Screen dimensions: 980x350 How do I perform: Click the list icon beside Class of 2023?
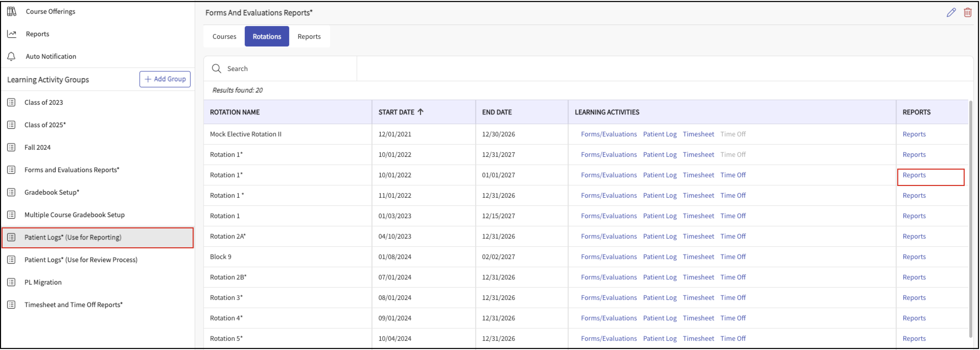coord(12,102)
